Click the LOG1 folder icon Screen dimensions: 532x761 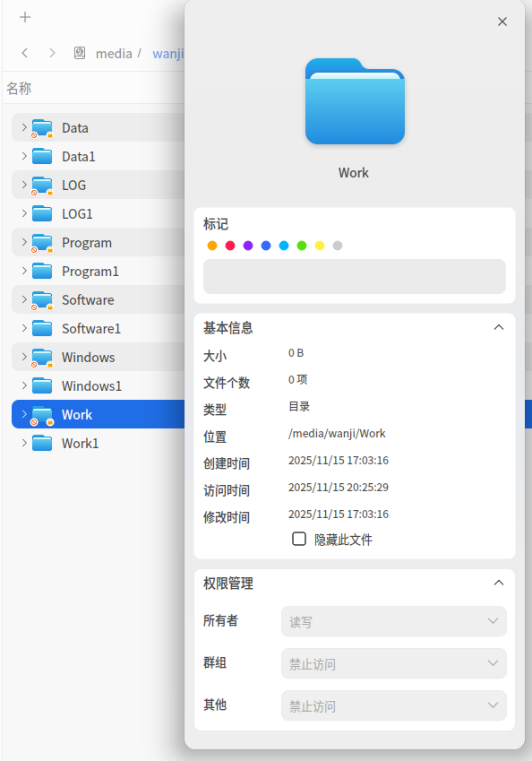42,213
